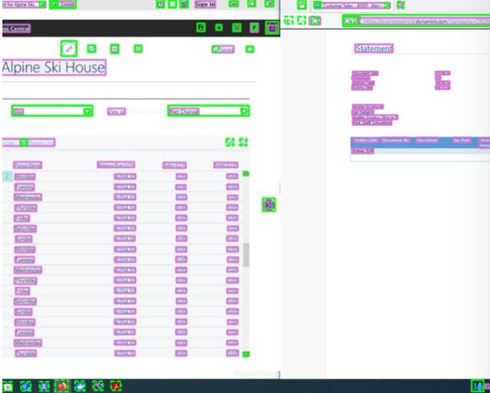This screenshot has height=393, width=490.
Task: Click the vertical scrollbar thumb of period list
Action: pyautogui.click(x=246, y=255)
